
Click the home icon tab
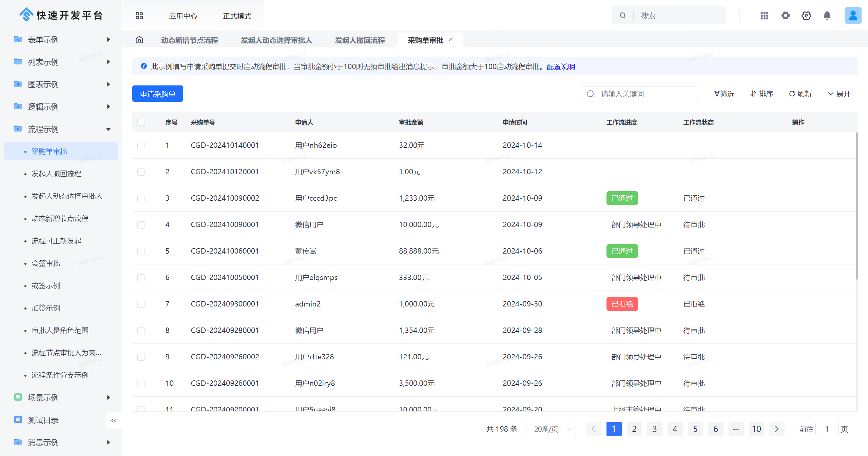139,40
